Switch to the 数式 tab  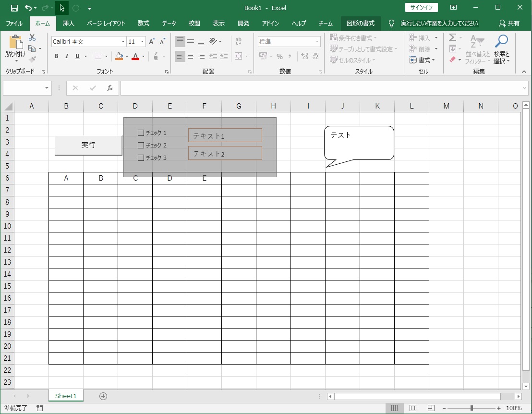click(x=143, y=24)
